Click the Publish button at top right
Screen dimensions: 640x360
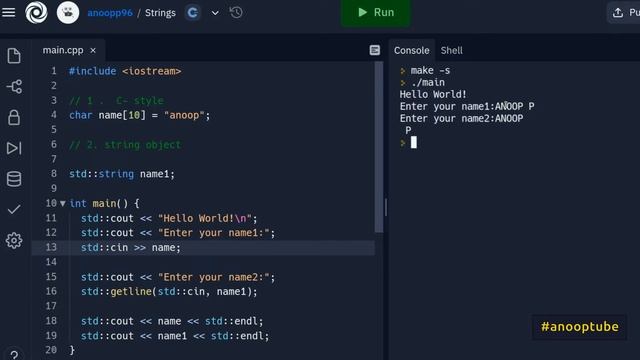(625, 13)
